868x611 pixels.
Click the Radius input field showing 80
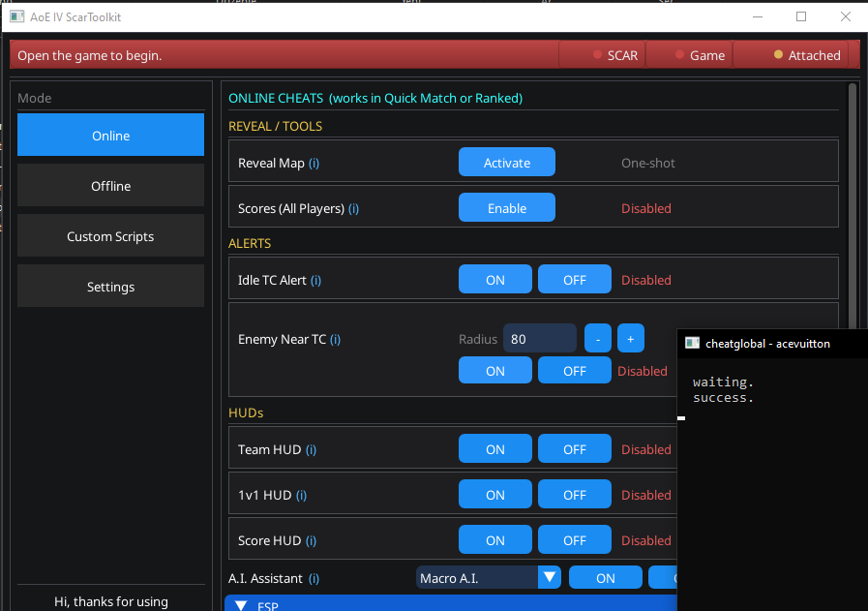[x=540, y=338]
